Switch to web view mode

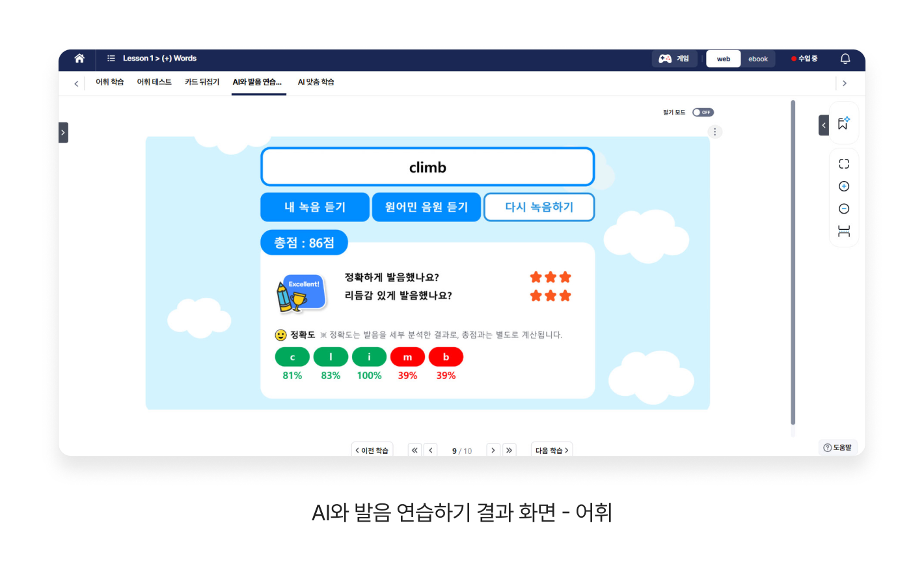(x=724, y=59)
